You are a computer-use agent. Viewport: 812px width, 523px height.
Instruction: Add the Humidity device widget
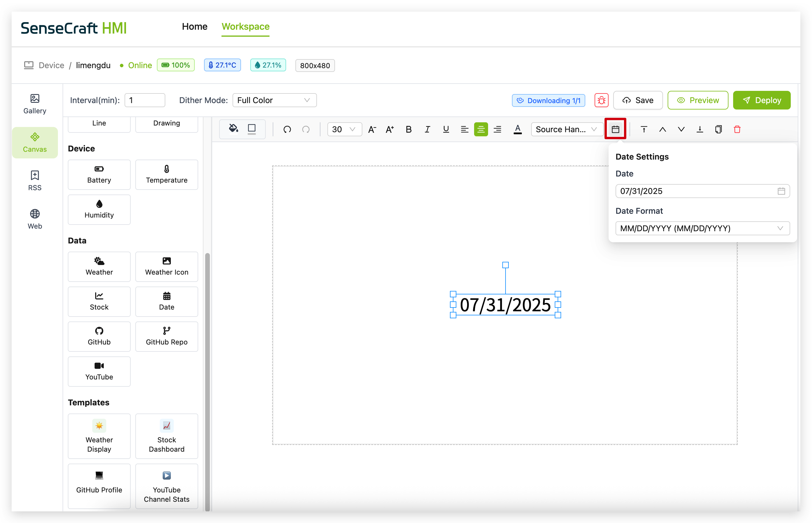tap(99, 210)
